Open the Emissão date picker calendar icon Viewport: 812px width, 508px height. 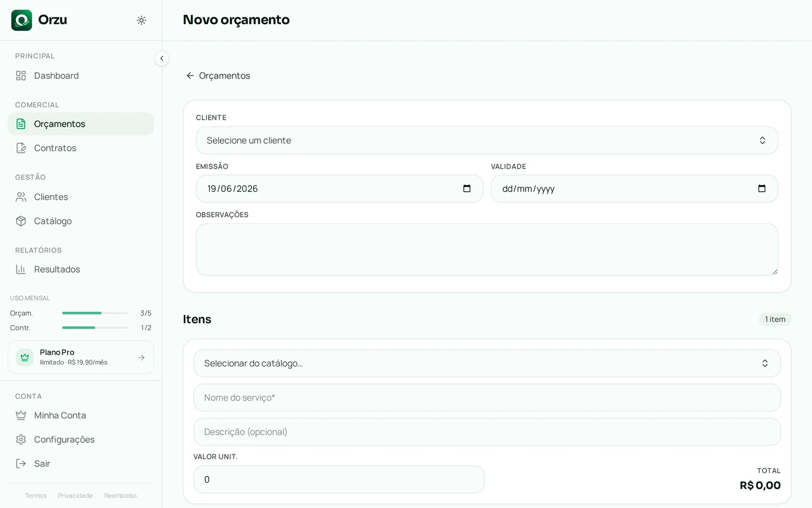click(467, 189)
